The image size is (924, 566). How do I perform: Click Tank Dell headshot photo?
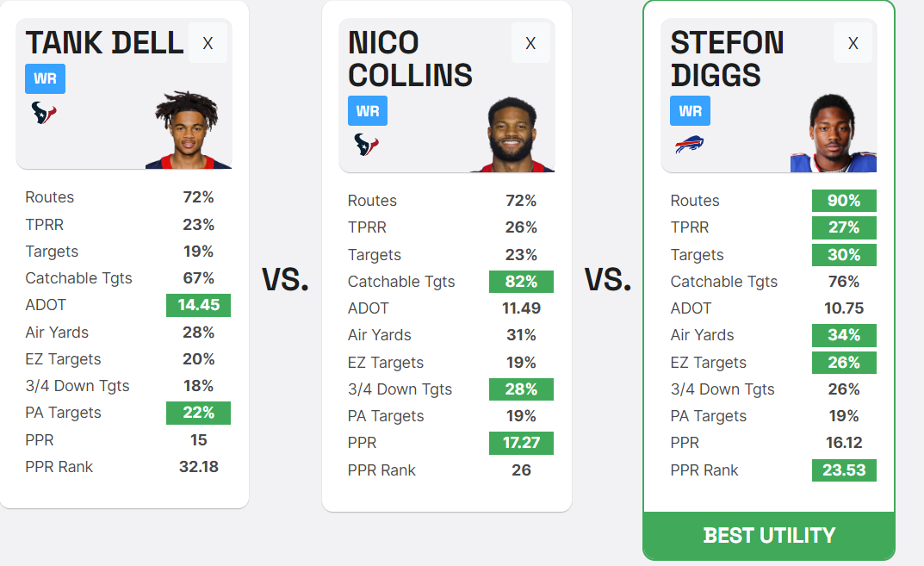pyautogui.click(x=188, y=130)
